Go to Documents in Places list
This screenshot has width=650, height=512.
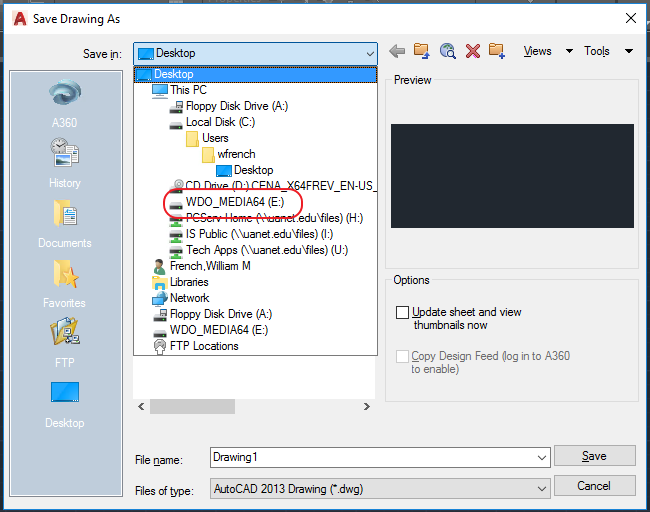click(65, 224)
